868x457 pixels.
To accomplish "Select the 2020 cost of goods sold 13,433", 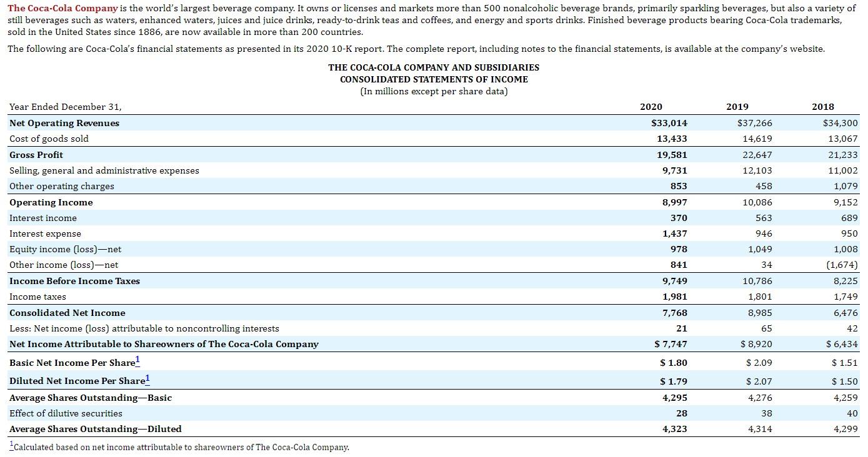I will pyautogui.click(x=672, y=139).
